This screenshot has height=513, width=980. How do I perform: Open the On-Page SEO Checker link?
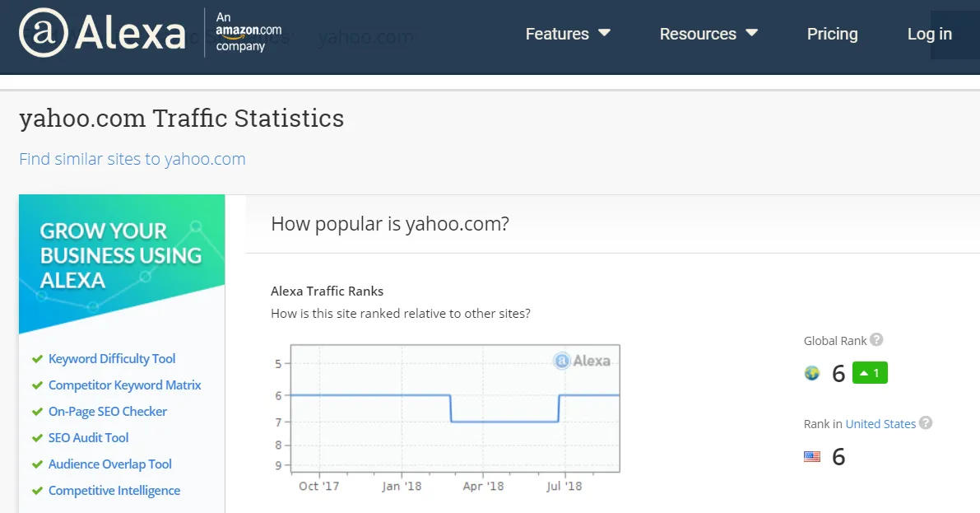click(x=108, y=411)
